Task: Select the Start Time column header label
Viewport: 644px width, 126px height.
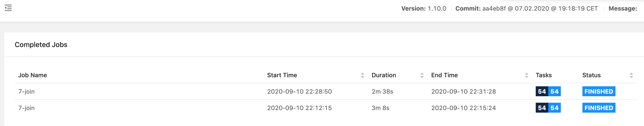Action: point(282,75)
